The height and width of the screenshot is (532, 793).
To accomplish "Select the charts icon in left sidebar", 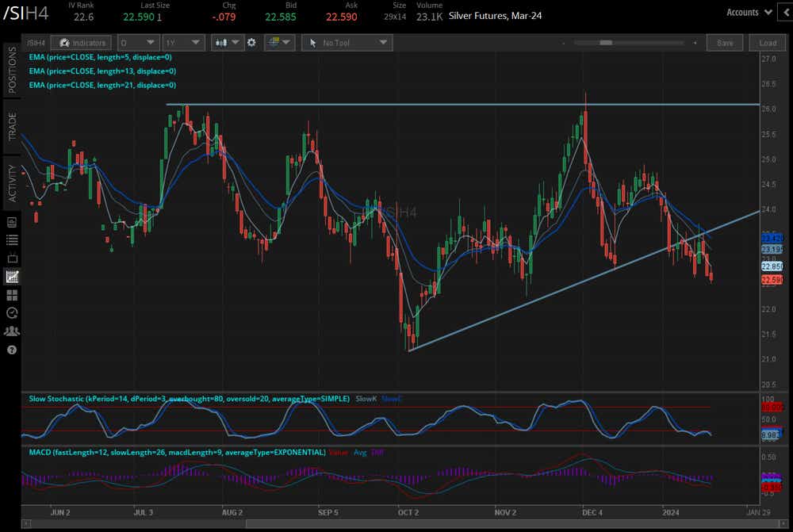I will click(12, 277).
